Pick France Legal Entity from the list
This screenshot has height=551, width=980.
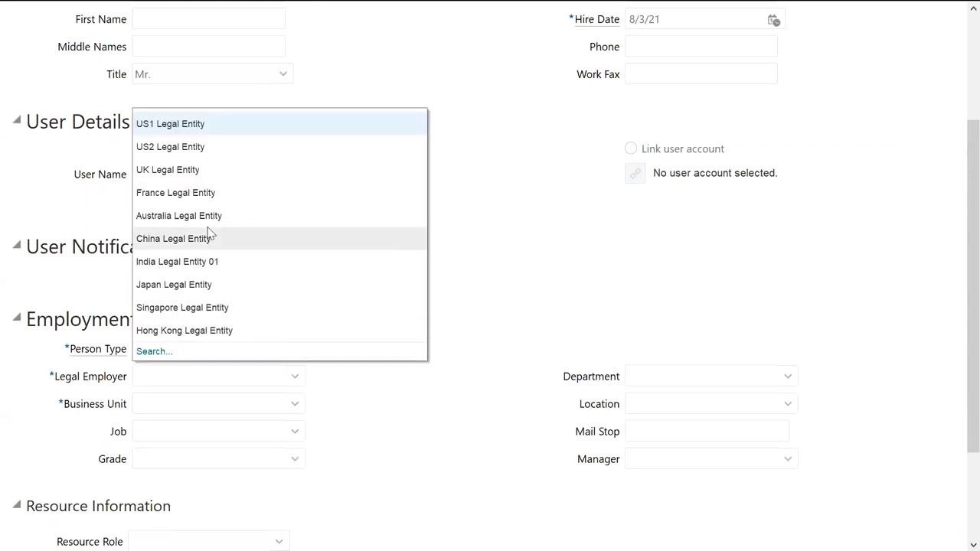[x=279, y=193]
